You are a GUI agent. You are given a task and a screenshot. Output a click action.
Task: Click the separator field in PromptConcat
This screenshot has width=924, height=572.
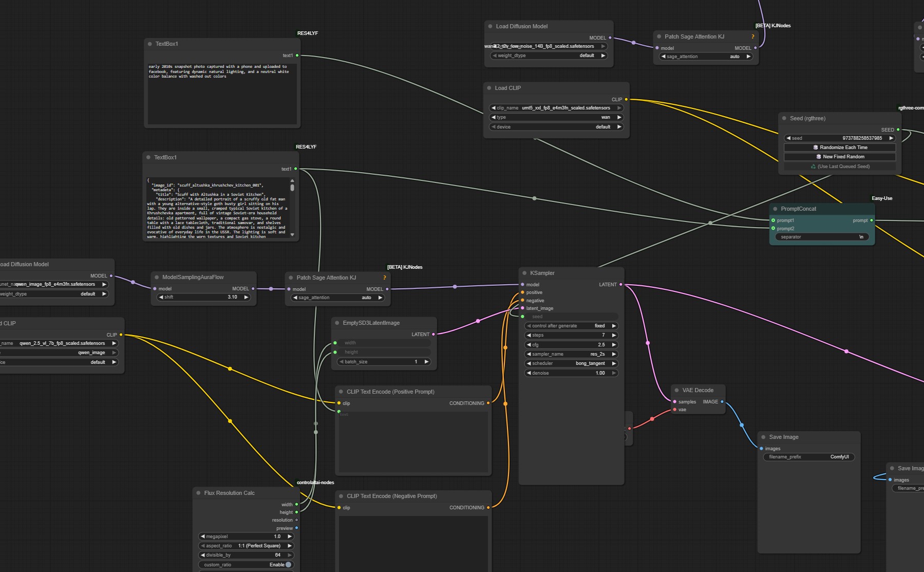822,237
